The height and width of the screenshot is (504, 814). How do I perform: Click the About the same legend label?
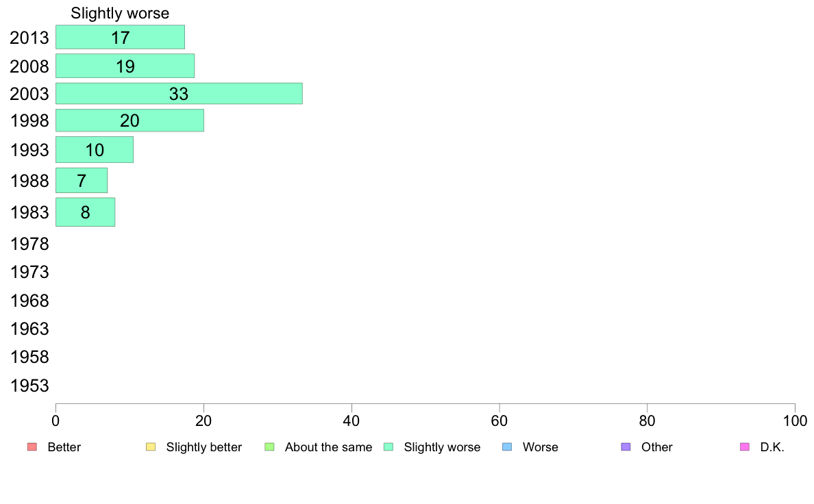(x=328, y=447)
